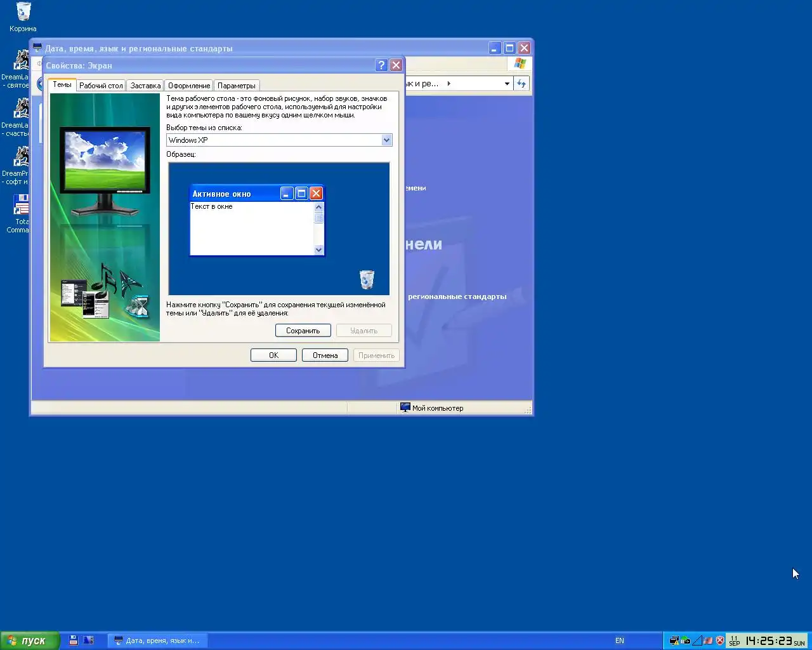Click the recycle bin icon in the theme preview
Viewport: 812px width, 650px height.
pos(367,279)
